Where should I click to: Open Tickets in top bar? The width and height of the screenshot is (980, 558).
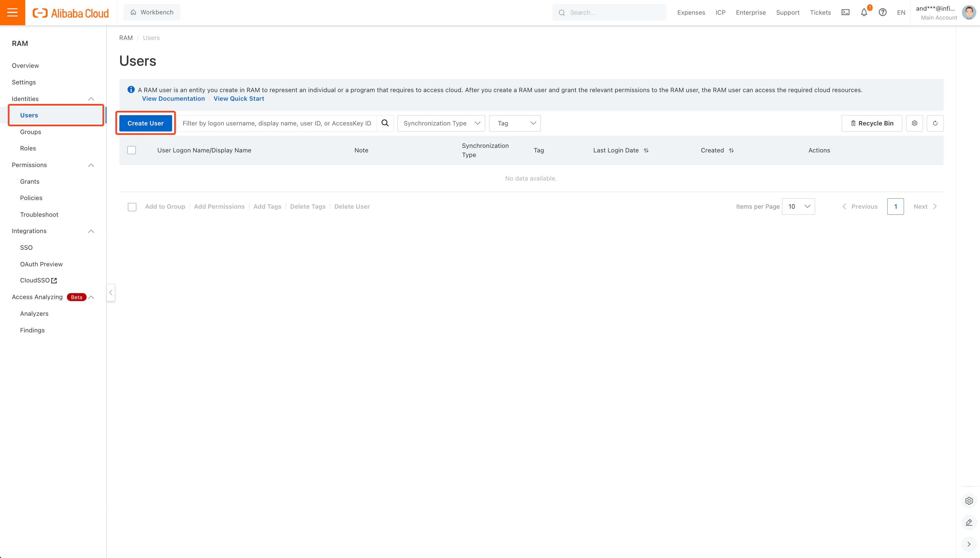point(820,13)
